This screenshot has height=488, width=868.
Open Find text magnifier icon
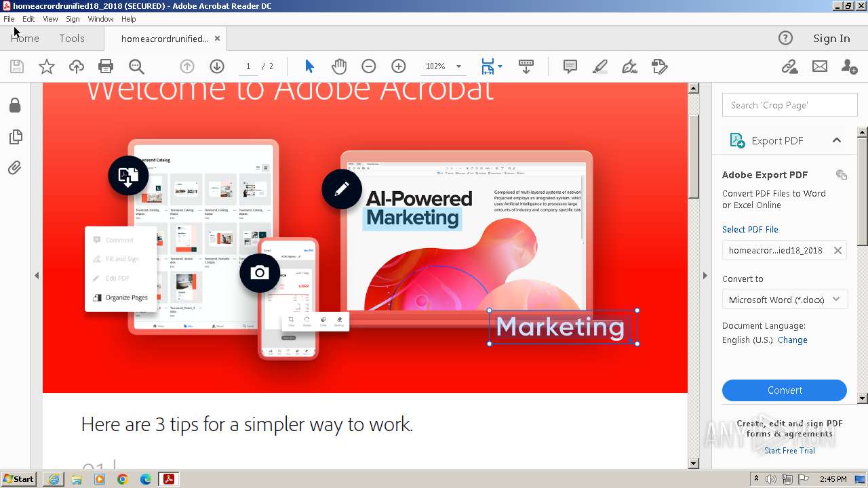[136, 66]
